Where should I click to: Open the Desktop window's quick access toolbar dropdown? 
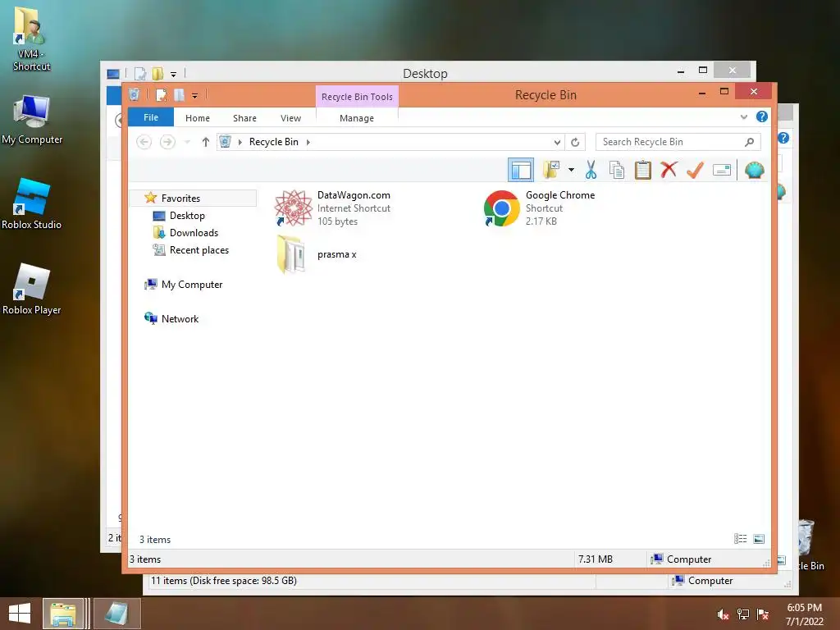(174, 74)
